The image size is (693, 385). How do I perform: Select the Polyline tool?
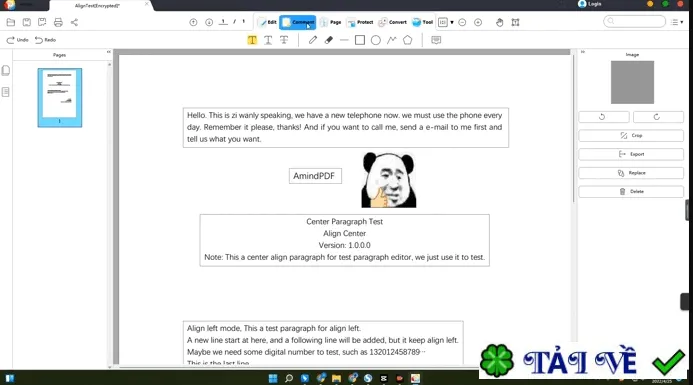(392, 40)
